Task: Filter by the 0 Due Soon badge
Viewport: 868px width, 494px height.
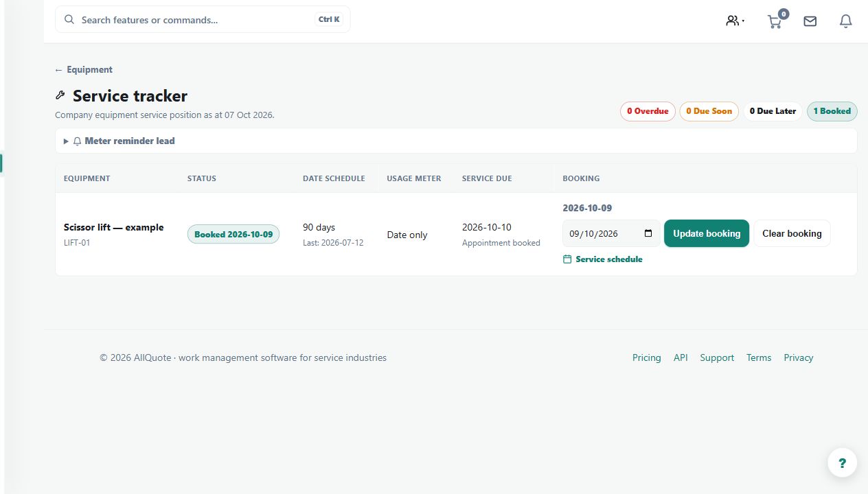Action: pyautogui.click(x=709, y=111)
